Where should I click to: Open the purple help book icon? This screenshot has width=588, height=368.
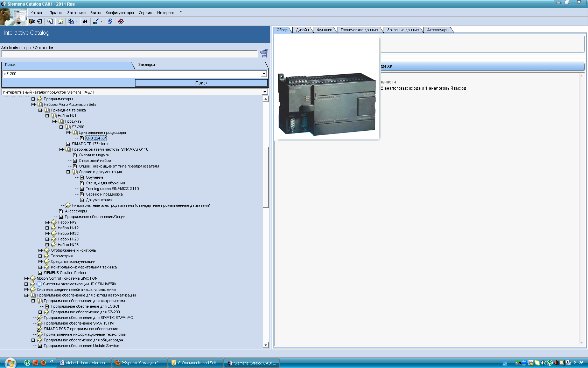click(121, 21)
